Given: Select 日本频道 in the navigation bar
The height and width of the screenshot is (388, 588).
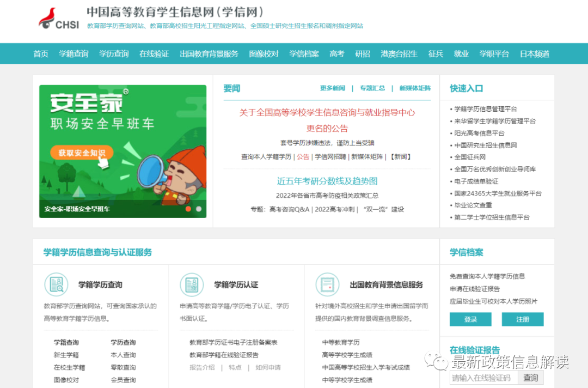Looking at the screenshot, I should (x=534, y=53).
